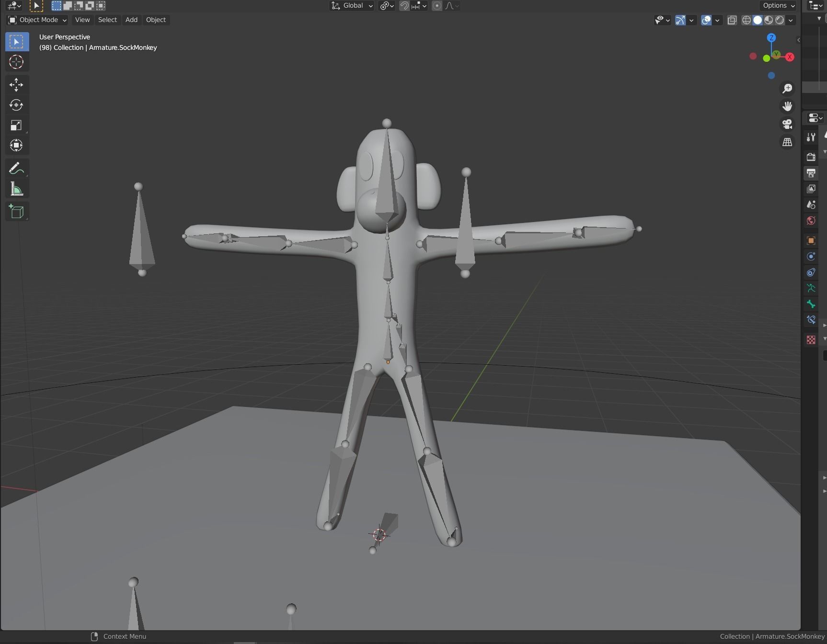Open the Bone Constraints properties tab
This screenshot has height=644, width=827.
811,320
